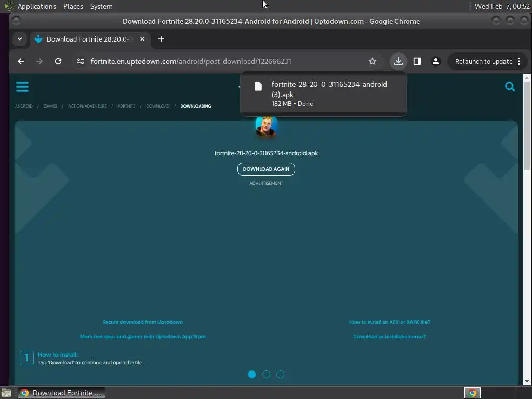Open Chrome downloads tray icon
The height and width of the screenshot is (399, 532).
tap(398, 61)
